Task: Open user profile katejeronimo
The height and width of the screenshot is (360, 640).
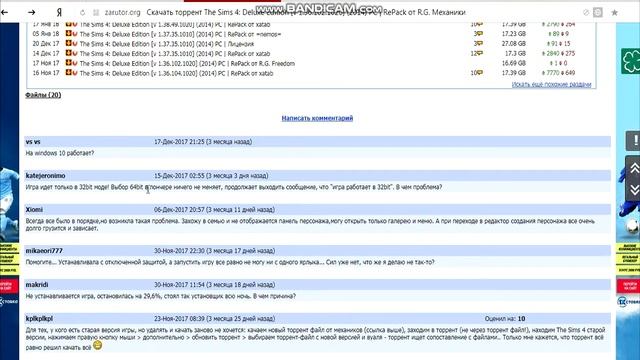Action: click(45, 176)
